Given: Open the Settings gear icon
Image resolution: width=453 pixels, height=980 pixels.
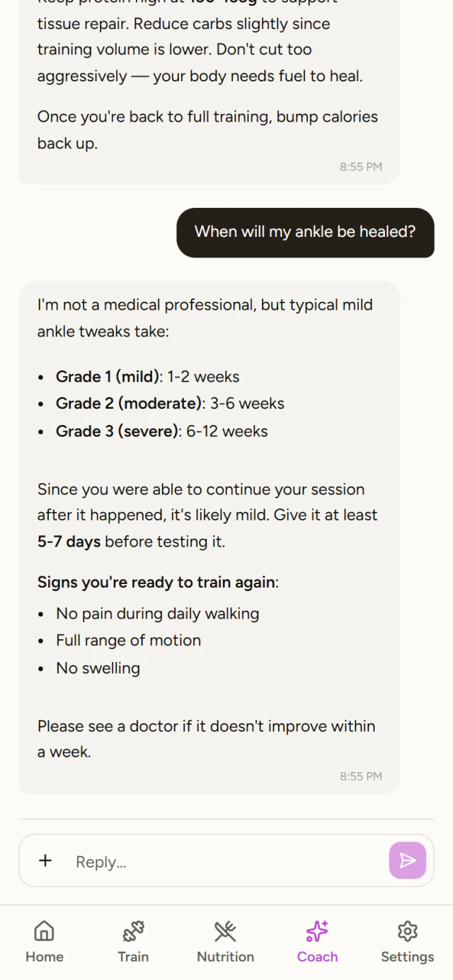Looking at the screenshot, I should tap(407, 931).
